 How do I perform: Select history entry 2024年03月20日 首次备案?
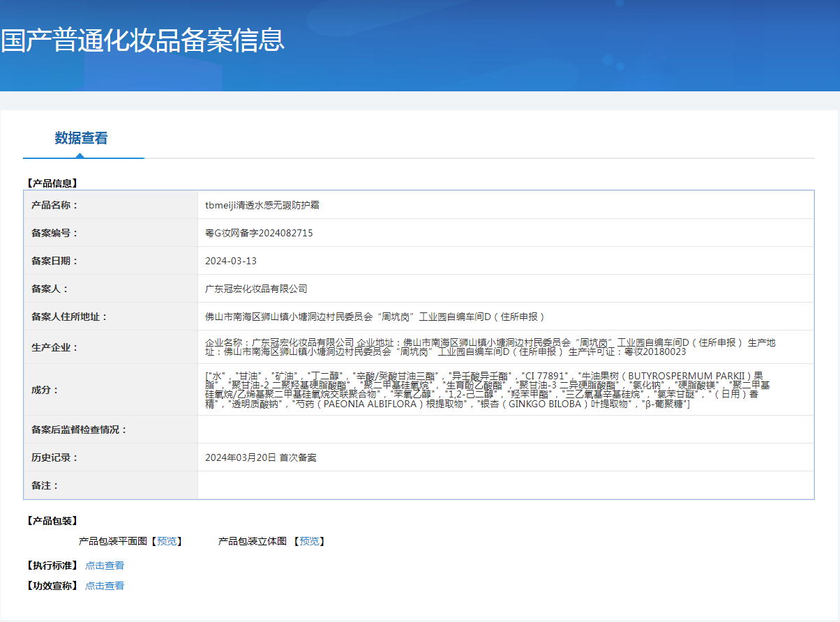pos(261,457)
